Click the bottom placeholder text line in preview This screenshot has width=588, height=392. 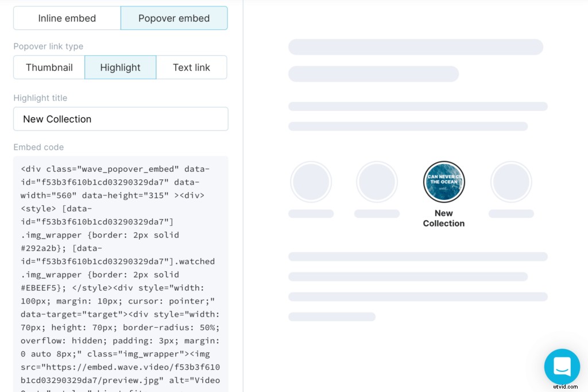[332, 316]
